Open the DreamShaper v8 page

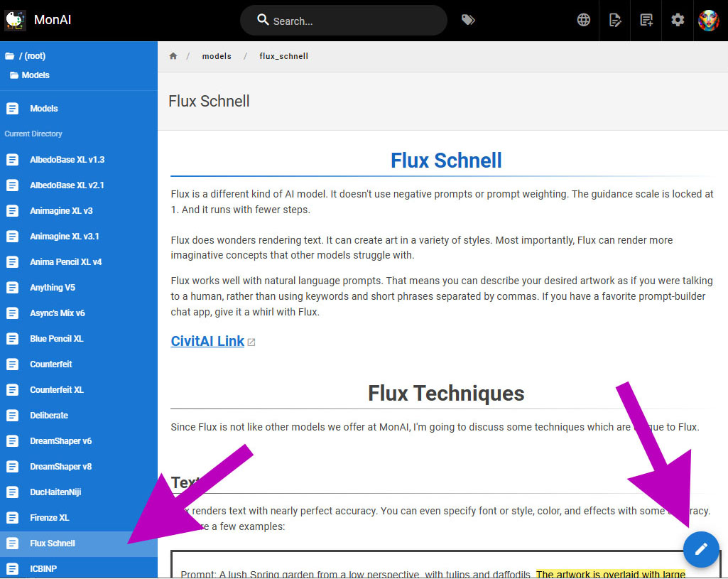(x=60, y=467)
